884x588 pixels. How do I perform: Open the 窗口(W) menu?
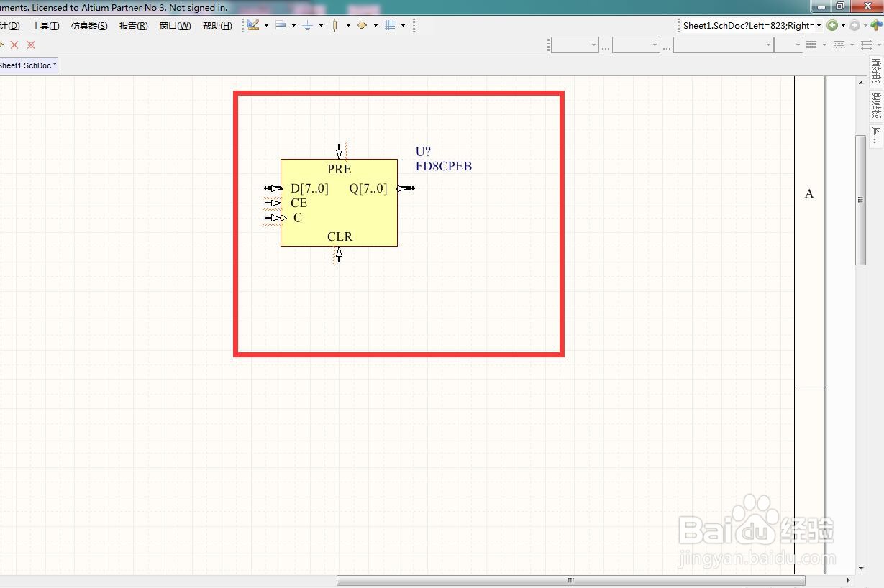point(175,26)
